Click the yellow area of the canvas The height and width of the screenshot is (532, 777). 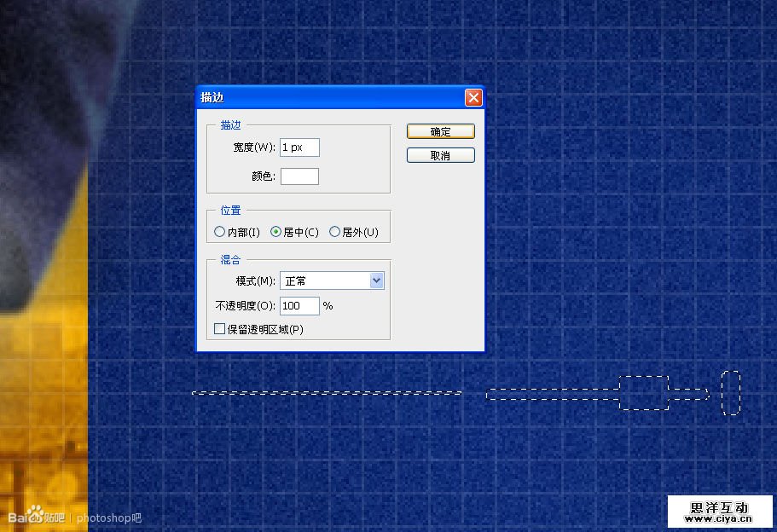pyautogui.click(x=43, y=384)
